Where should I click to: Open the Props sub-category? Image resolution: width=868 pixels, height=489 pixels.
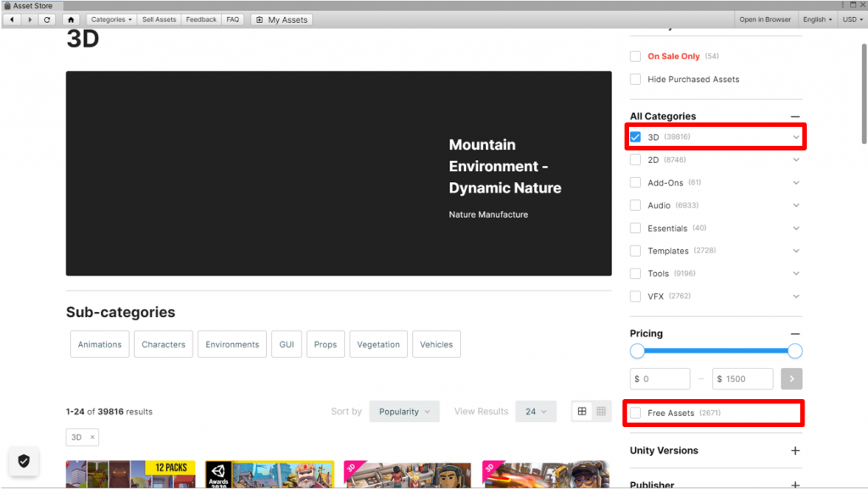click(325, 344)
